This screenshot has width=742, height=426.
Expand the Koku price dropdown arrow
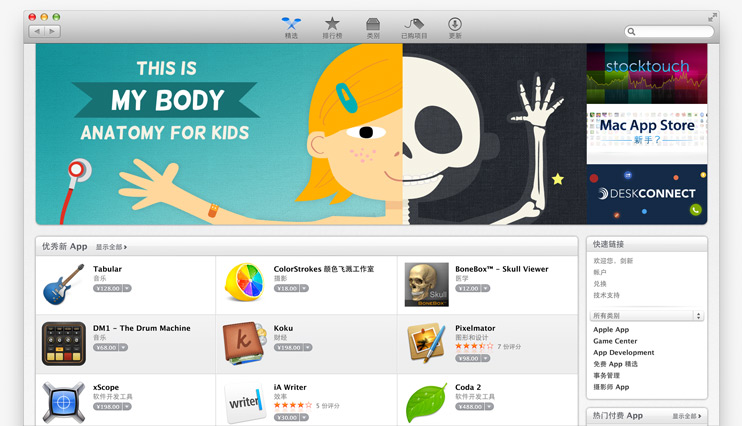[x=308, y=347]
